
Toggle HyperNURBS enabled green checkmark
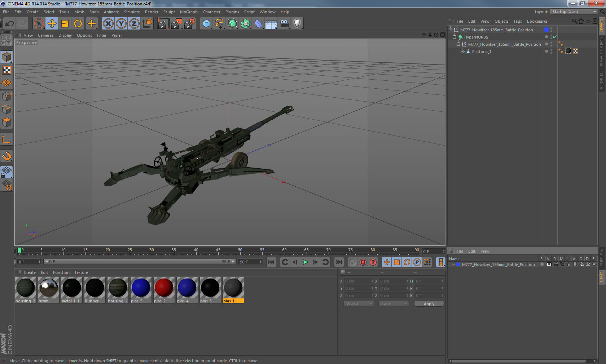(x=555, y=37)
